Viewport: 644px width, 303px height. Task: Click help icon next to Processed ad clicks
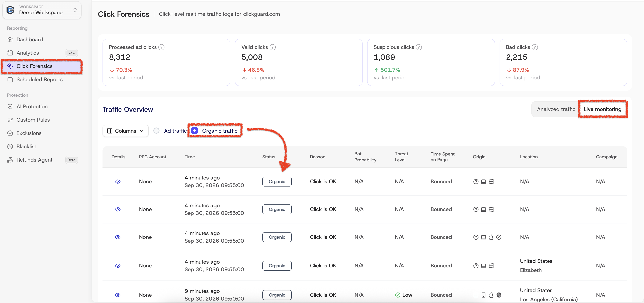tap(162, 47)
